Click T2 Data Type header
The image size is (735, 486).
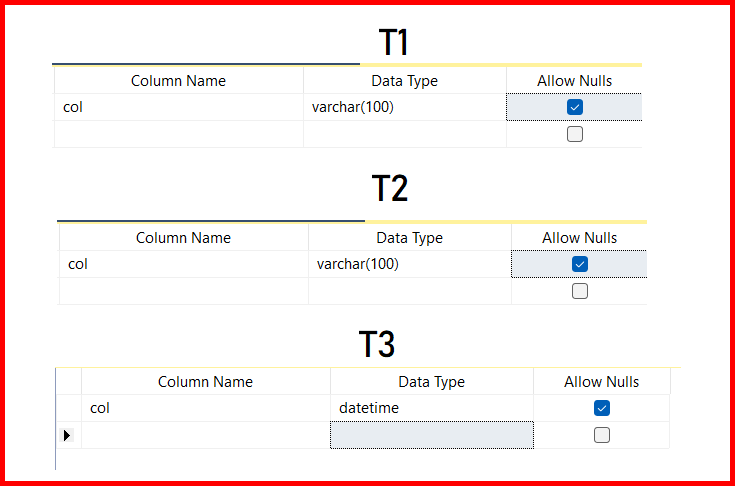[x=409, y=238]
